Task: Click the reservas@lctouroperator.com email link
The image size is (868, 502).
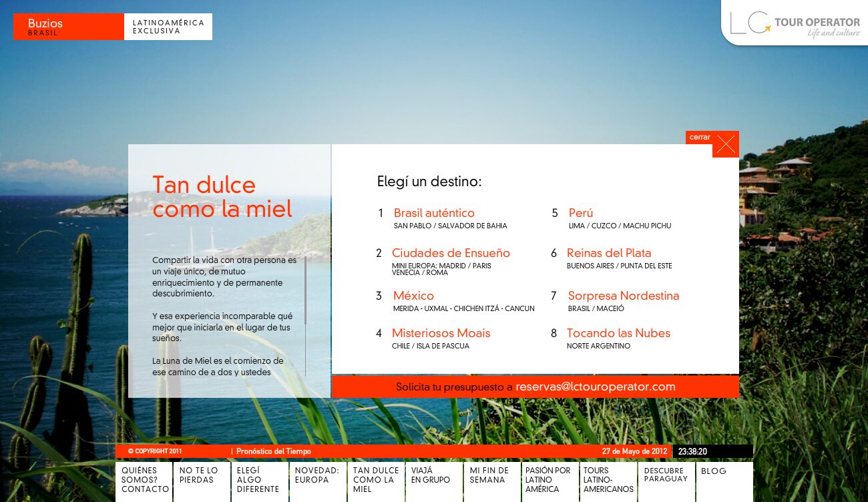Action: coord(596,387)
